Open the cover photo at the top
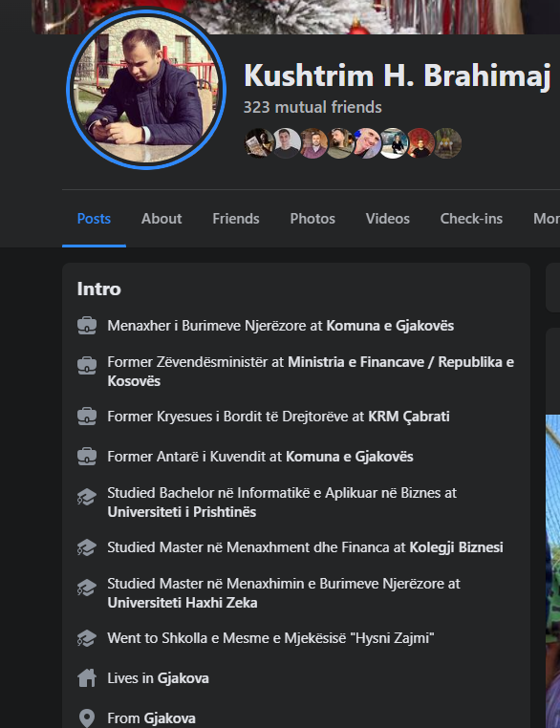This screenshot has width=560, height=728. click(x=296, y=16)
